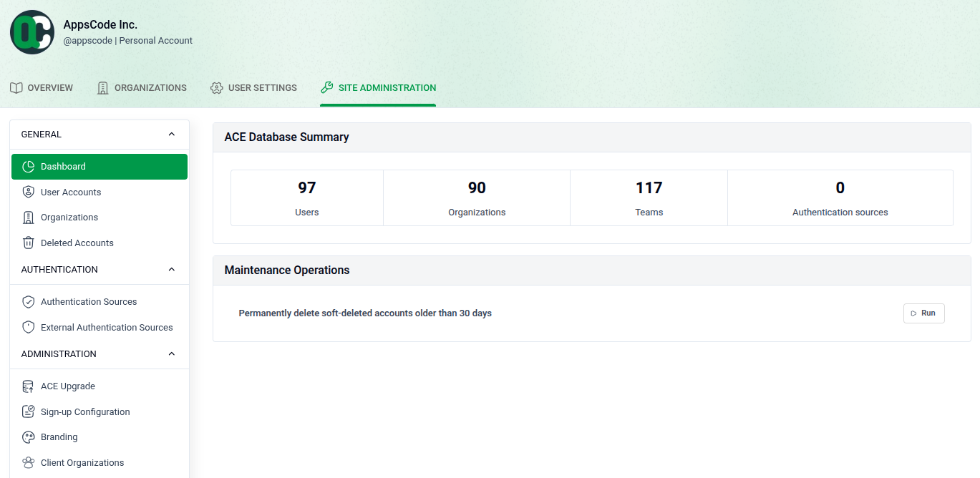Open the USER SETTINGS tab
The image size is (980, 478).
253,87
